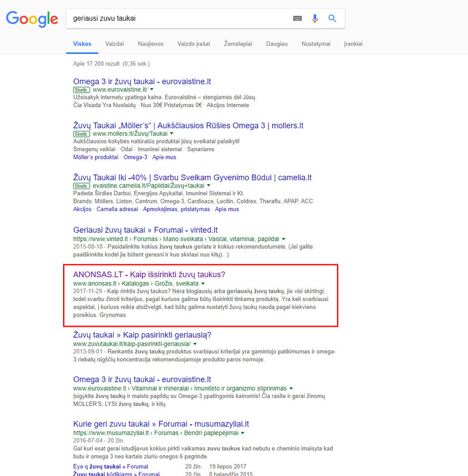The image size is (468, 476).
Task: Expand the dropdown arrow next to www.eurovaistine.lt/
Action: pyautogui.click(x=152, y=90)
